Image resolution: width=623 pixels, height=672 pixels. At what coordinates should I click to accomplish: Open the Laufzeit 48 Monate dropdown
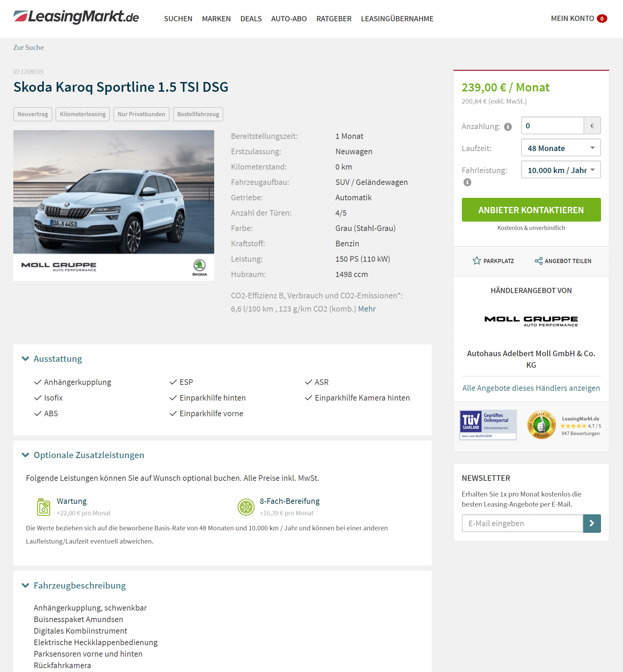pos(561,148)
